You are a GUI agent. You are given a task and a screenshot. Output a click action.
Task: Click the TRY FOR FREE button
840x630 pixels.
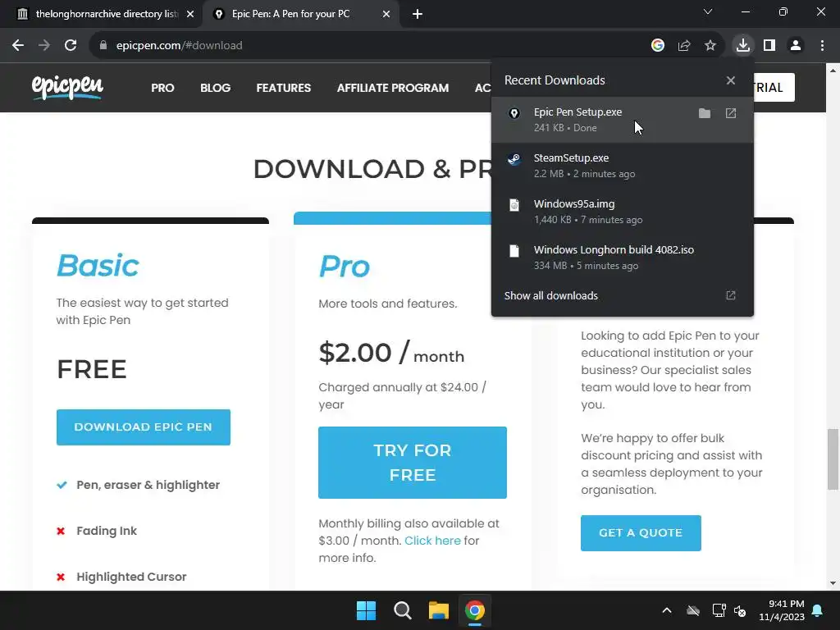[x=413, y=463]
